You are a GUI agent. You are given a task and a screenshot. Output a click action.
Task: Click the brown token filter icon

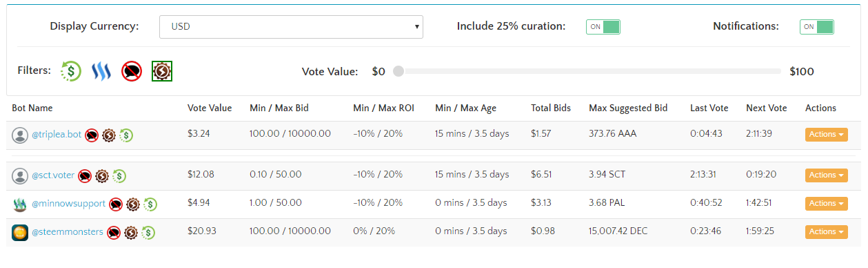coord(162,70)
